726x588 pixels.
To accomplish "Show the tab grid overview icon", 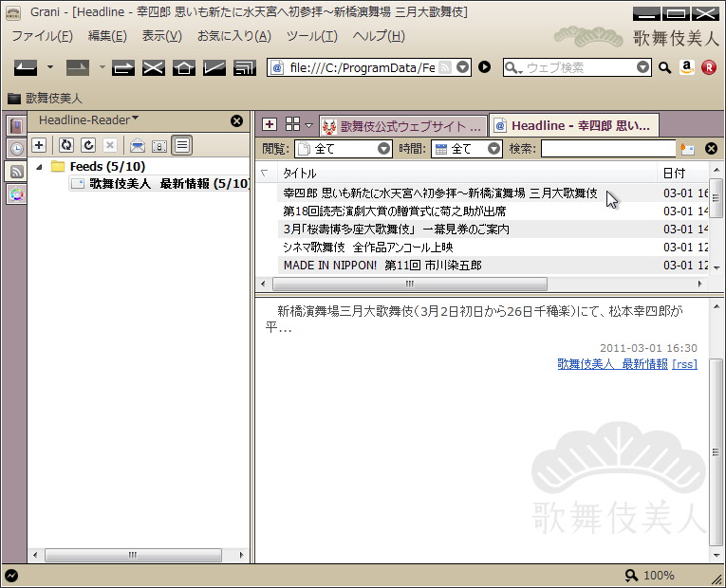I will [x=292, y=123].
